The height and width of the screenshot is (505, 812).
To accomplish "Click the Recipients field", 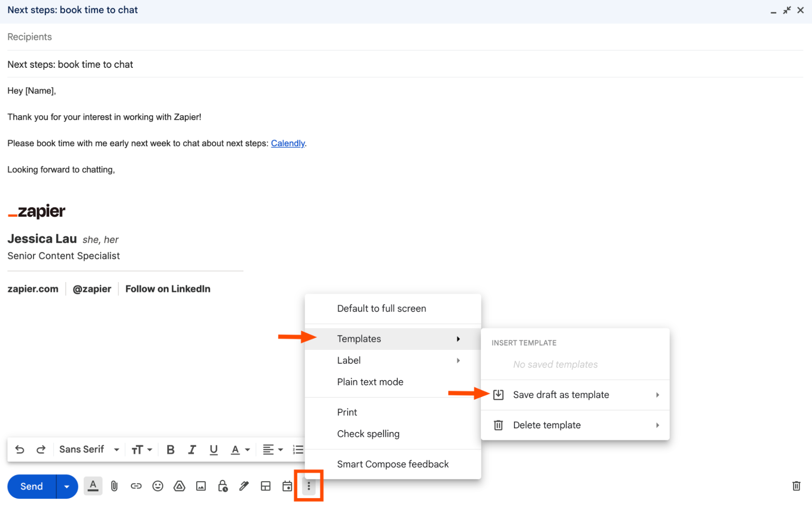I will 405,37.
